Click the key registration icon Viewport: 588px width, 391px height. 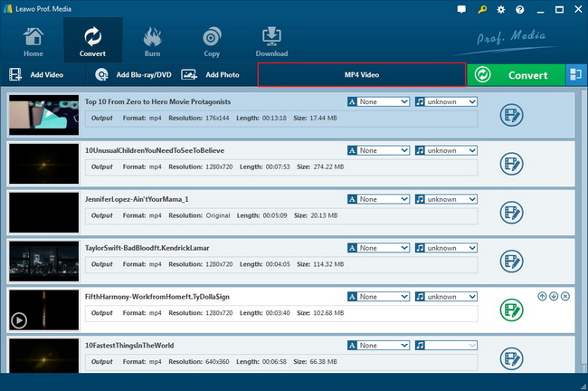(482, 9)
